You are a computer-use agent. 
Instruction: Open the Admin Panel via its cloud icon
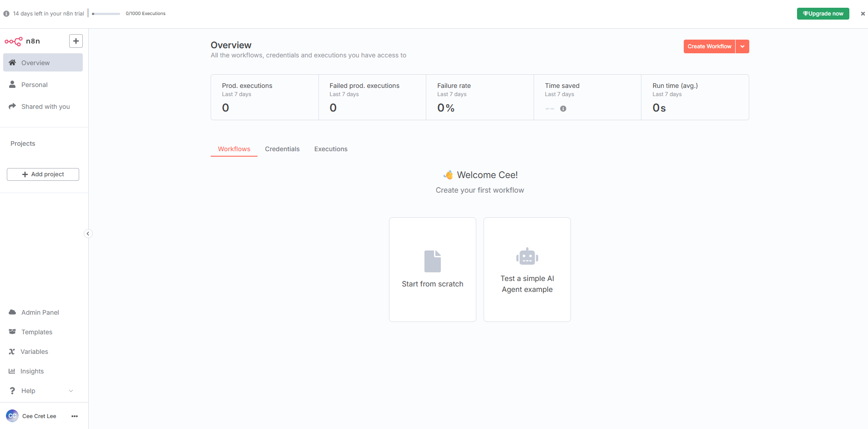tap(12, 312)
